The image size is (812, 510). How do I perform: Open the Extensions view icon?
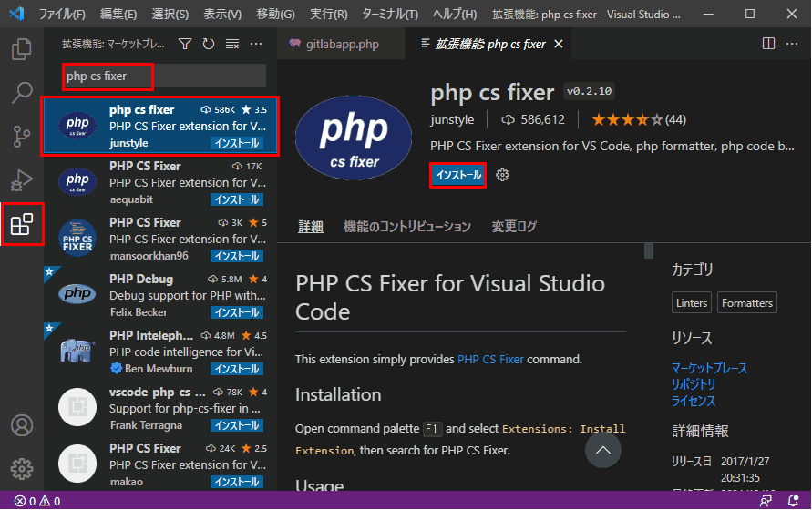click(x=22, y=224)
